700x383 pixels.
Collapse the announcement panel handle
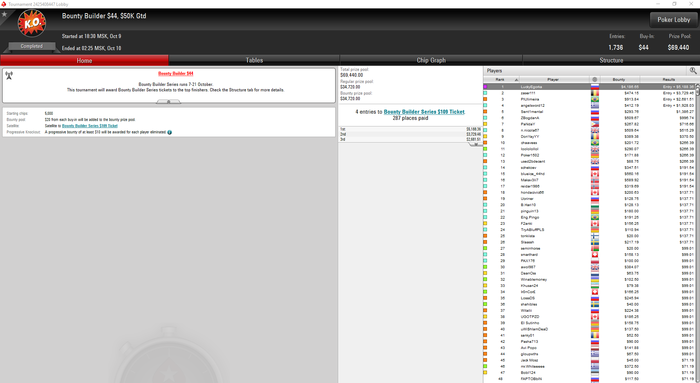(169, 102)
